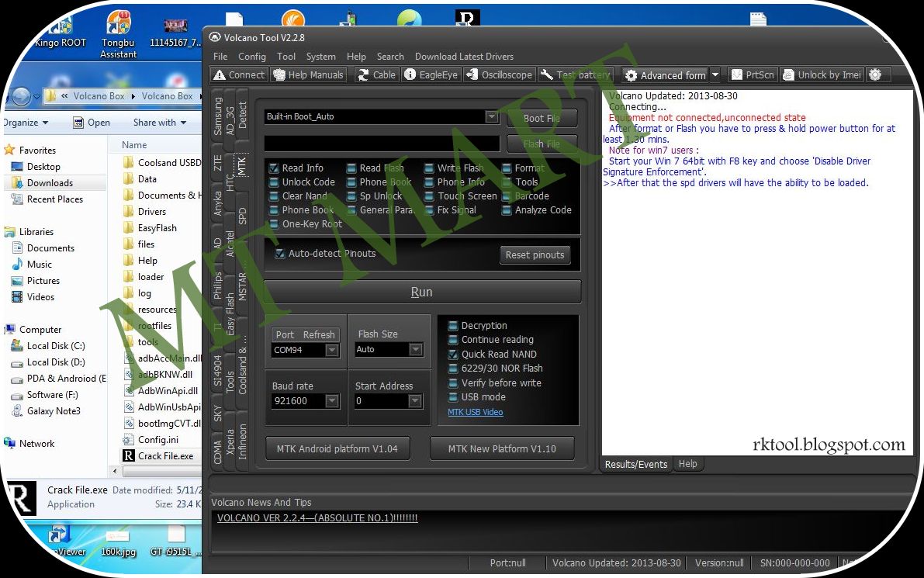This screenshot has width=924, height=578.
Task: Click the Refresh port button
Action: coord(319,334)
